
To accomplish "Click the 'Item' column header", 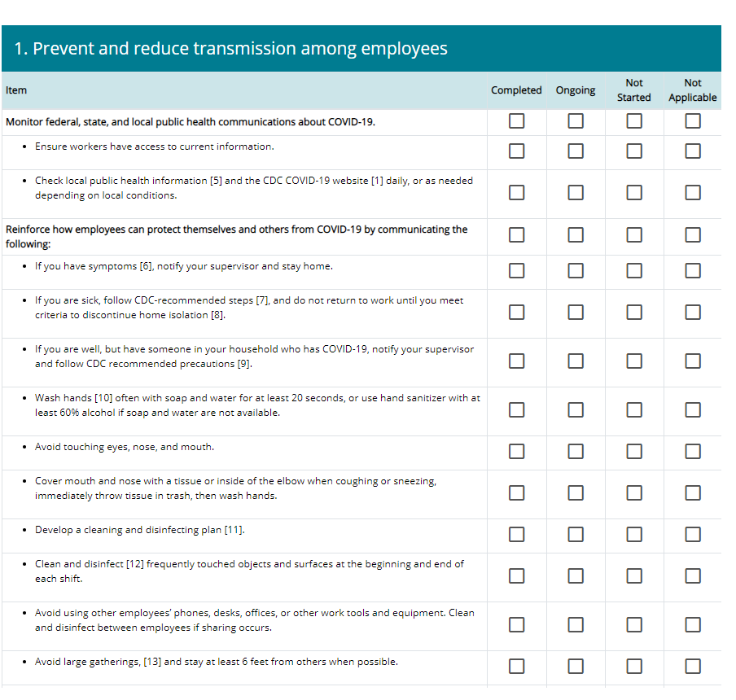I will 16,90.
